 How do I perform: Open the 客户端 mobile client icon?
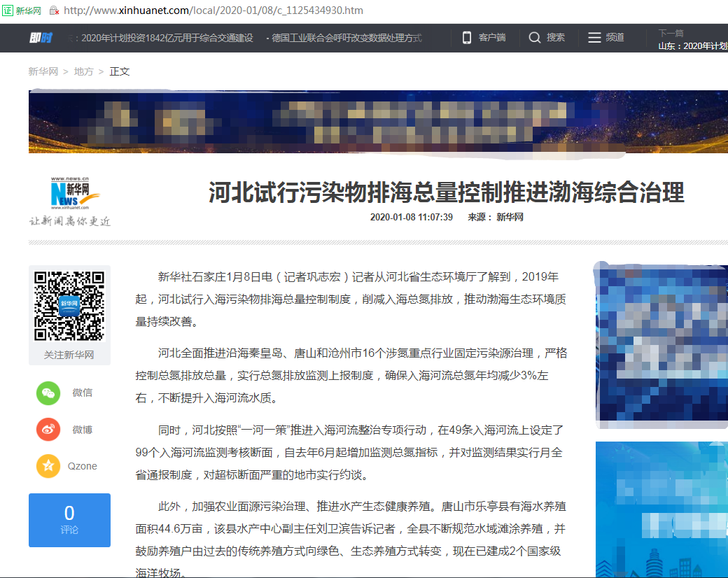(467, 38)
